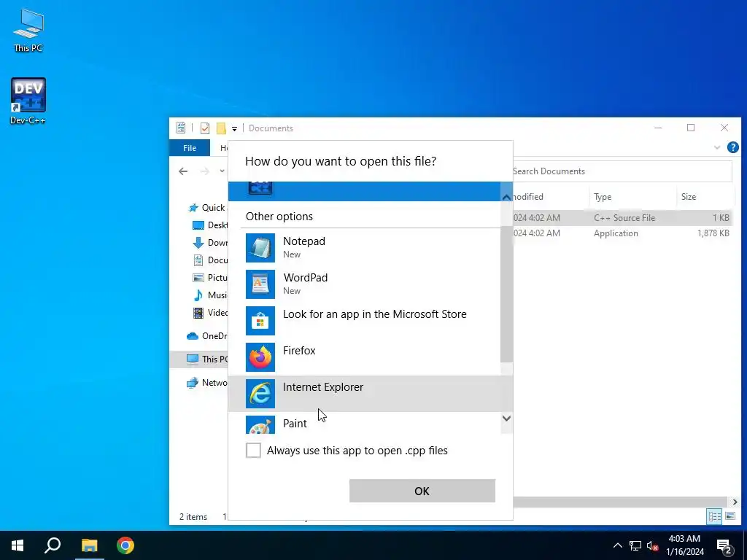The image size is (747, 560).
Task: Select the C++ Source File row
Action: 622,217
